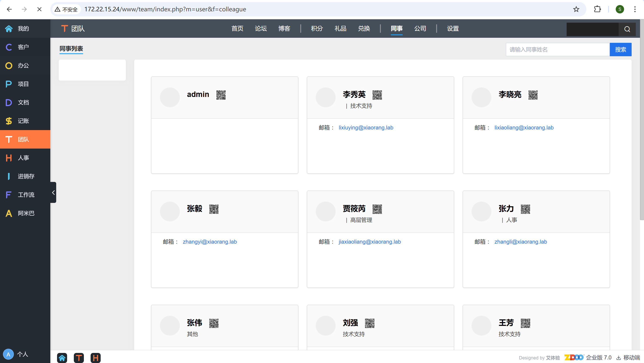
Task: Open the 礼品 gifts tab
Action: coord(340,29)
